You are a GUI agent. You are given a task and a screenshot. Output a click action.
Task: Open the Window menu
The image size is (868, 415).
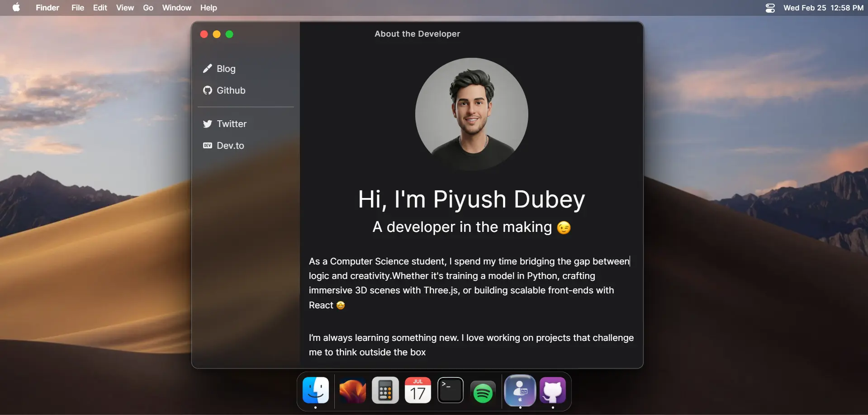click(x=176, y=8)
